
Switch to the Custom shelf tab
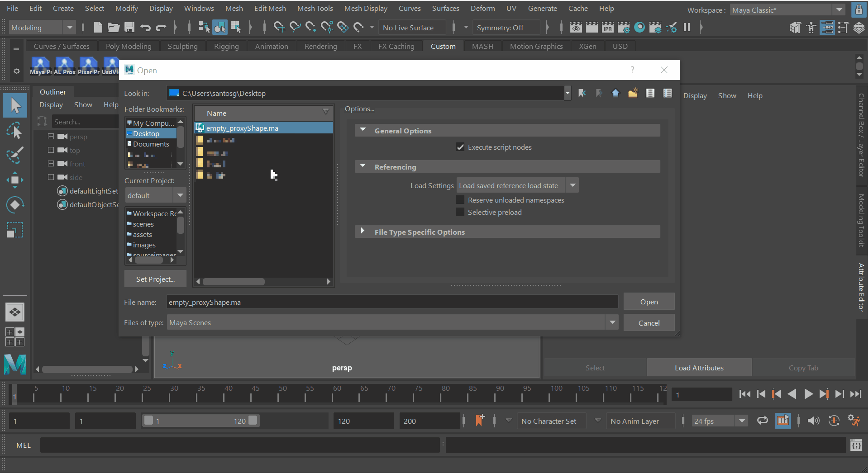pos(443,46)
